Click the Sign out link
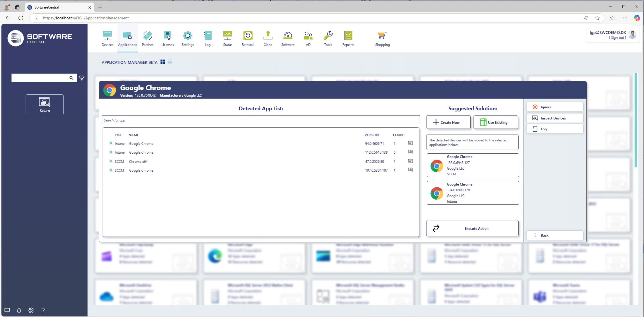Viewport: 644px width, 317px height. (618, 38)
